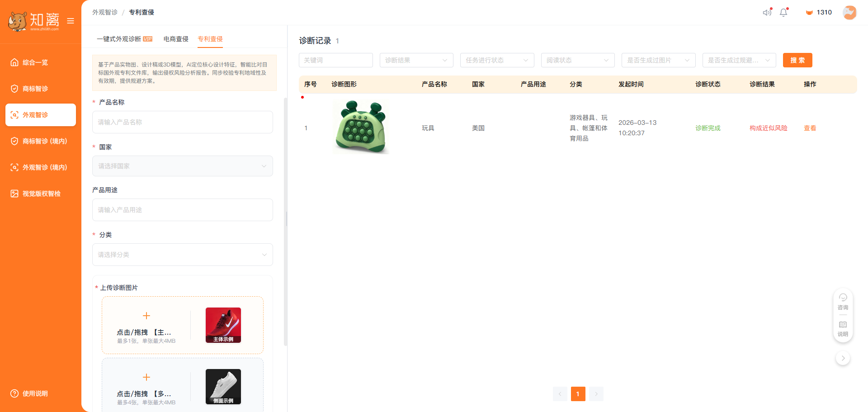This screenshot has height=412, width=868.
Task: Go to the 外观智诊 breadcrumb
Action: point(105,12)
